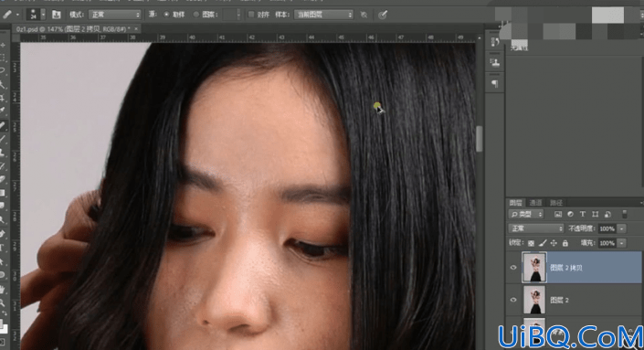Viewport: 644px width, 350px height.
Task: Open the layer filter 类型 dropdown
Action: pos(526,214)
